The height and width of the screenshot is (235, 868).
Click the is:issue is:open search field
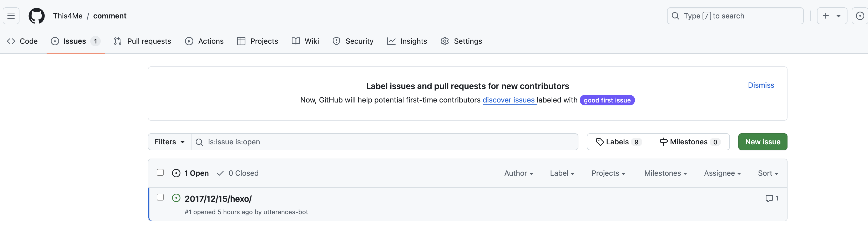tap(385, 142)
